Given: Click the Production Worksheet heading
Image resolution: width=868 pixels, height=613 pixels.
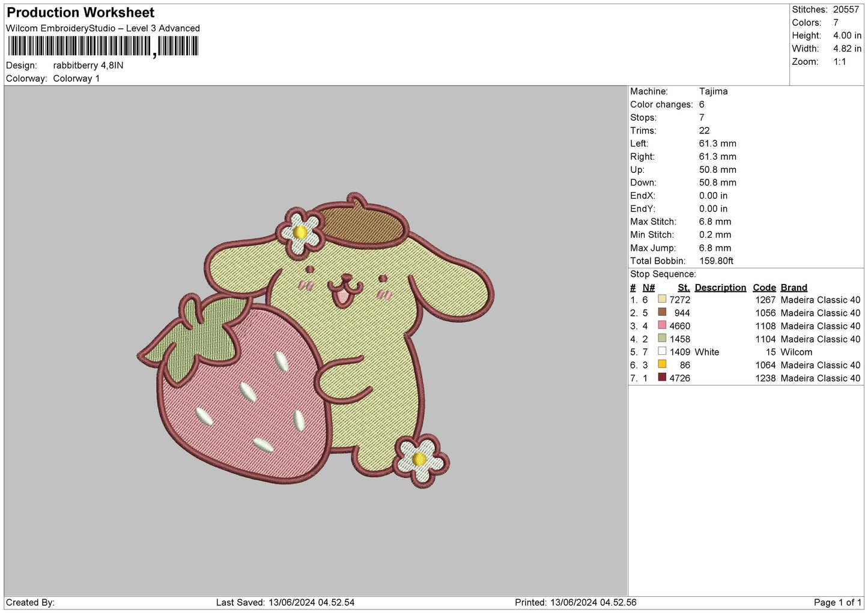Looking at the screenshot, I should 80,13.
